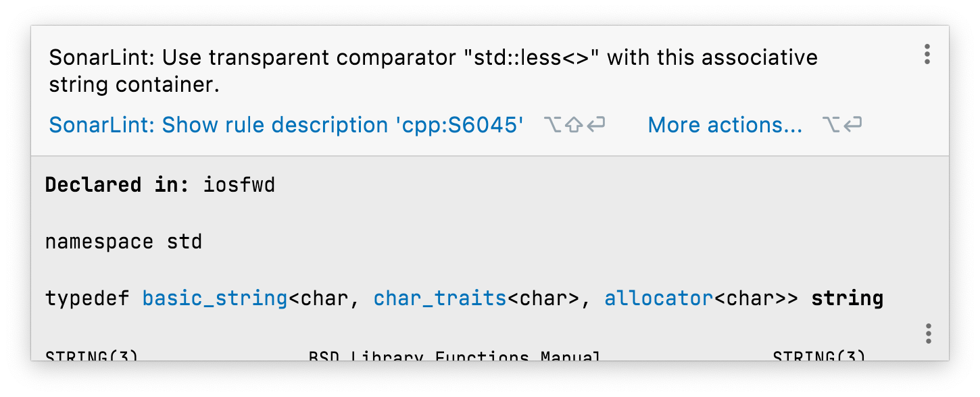This screenshot has width=980, height=397.
Task: Click the ⌥⏎ shortcut hint icon
Action: click(x=841, y=124)
